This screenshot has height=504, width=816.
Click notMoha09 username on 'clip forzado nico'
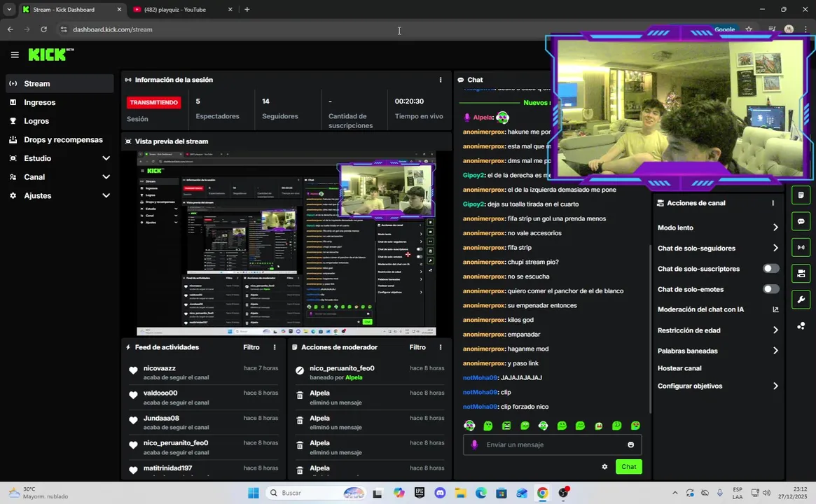[x=480, y=407]
